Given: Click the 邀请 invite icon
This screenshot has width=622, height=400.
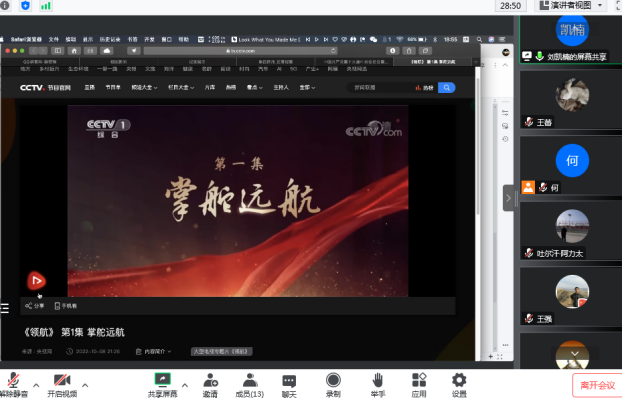Looking at the screenshot, I should [211, 382].
